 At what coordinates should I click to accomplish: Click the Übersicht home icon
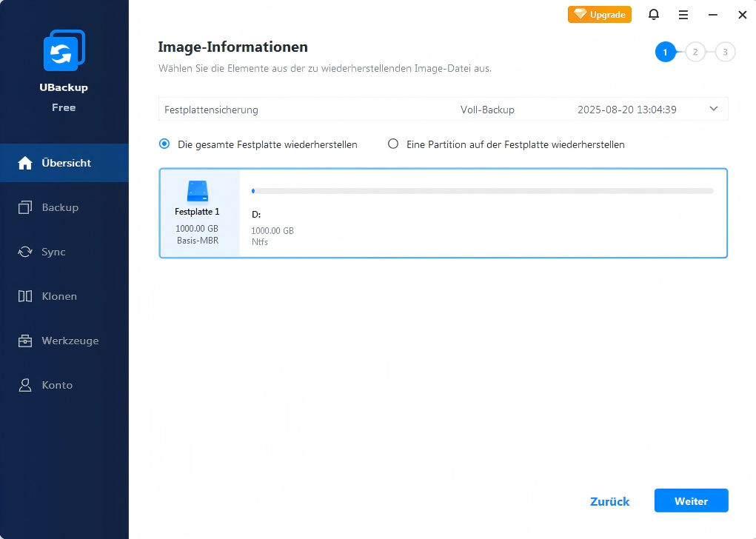(25, 163)
